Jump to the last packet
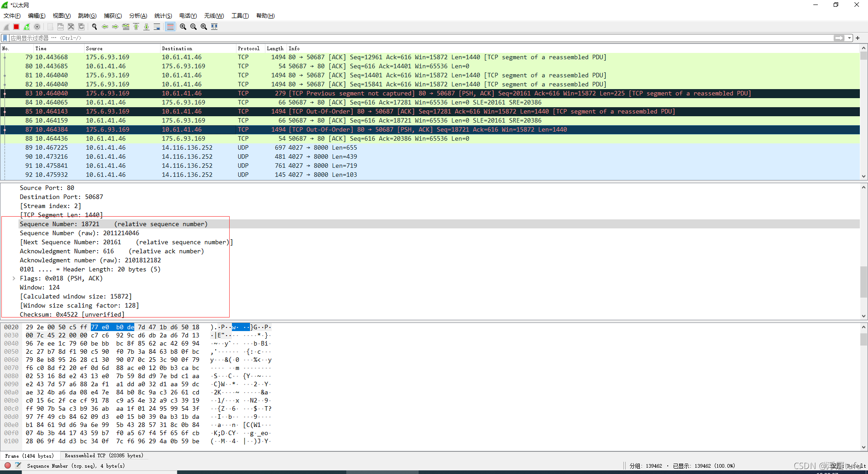868x474 pixels. (146, 27)
